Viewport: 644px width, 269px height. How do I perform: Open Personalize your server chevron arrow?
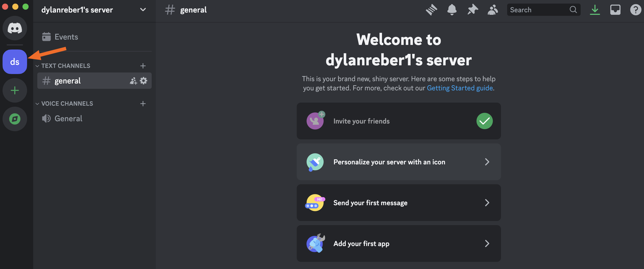click(487, 162)
